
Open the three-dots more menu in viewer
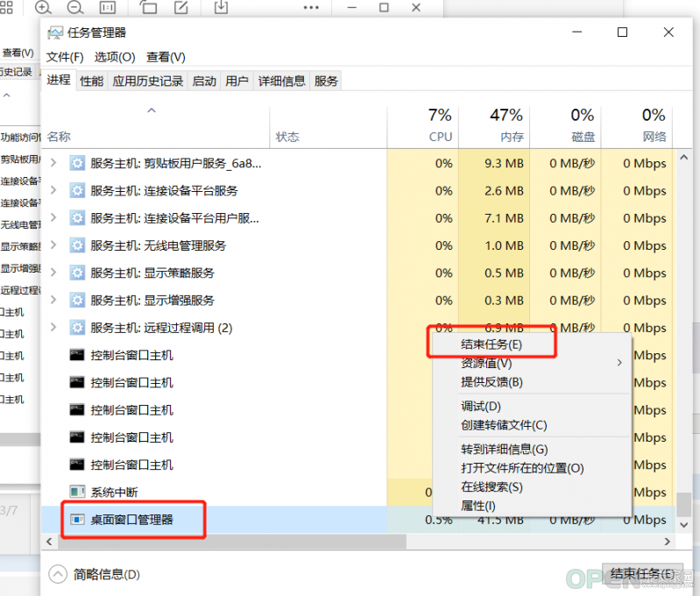(311, 8)
